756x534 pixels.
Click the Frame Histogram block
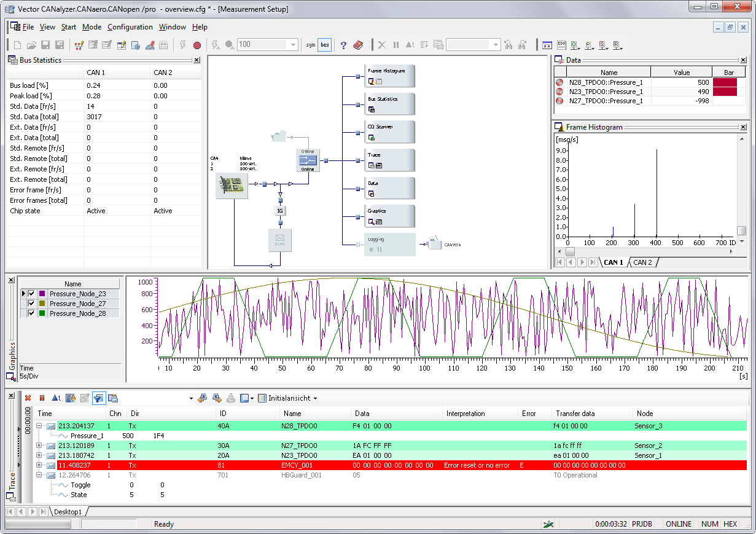point(389,76)
